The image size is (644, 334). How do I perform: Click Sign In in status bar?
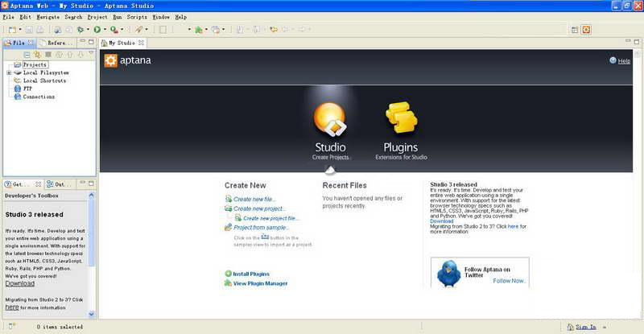[x=585, y=327]
